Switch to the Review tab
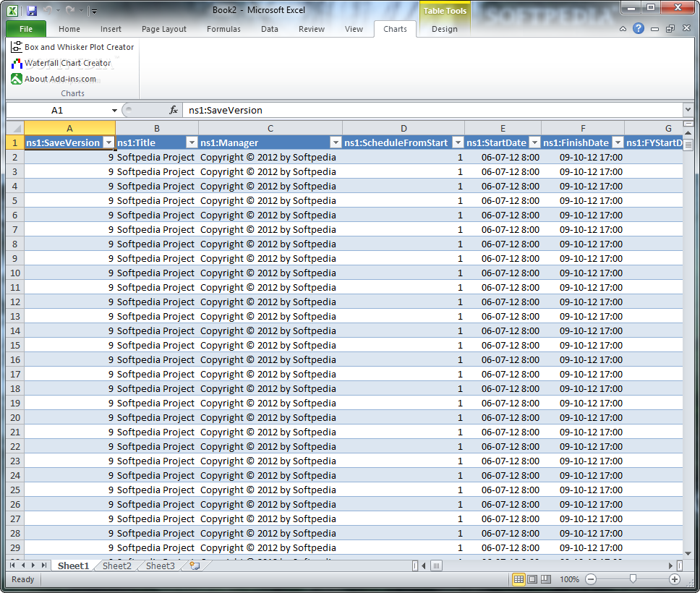Screen dimensions: 700x593 point(312,29)
